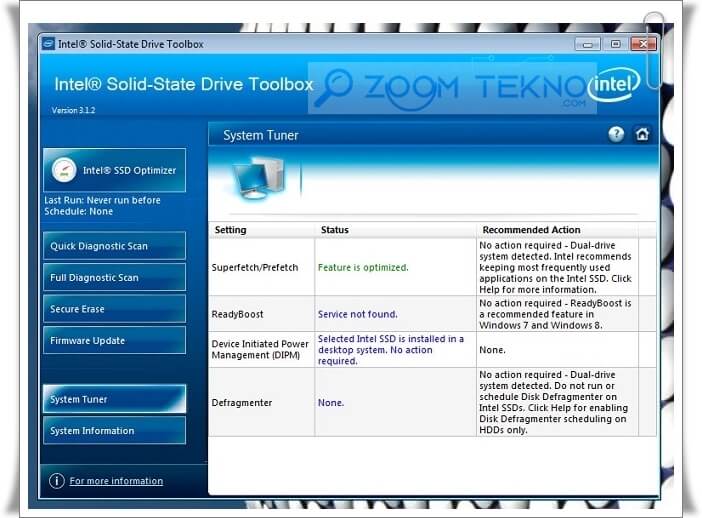This screenshot has width=702, height=518.
Task: Open the Secure Erase option
Action: click(115, 308)
